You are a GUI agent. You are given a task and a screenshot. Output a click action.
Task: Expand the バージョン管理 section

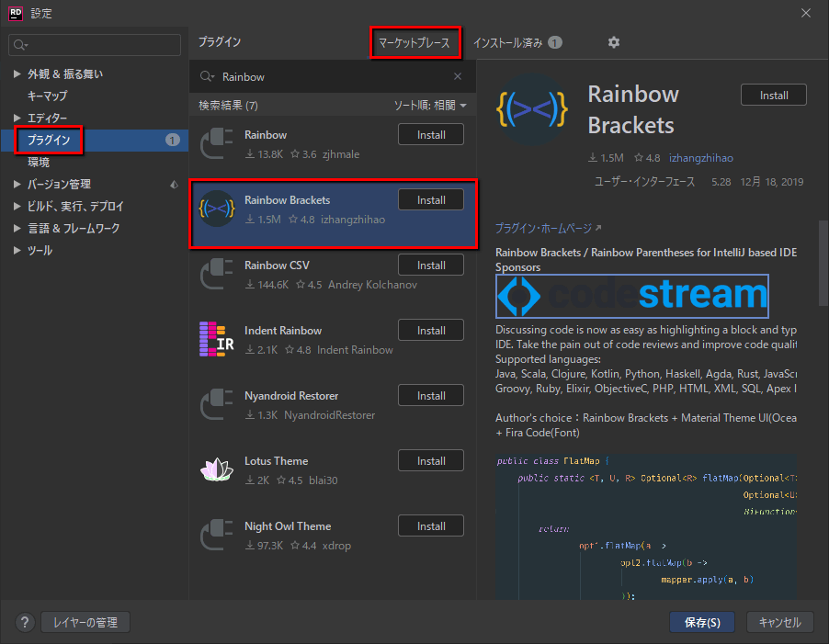[x=17, y=184]
